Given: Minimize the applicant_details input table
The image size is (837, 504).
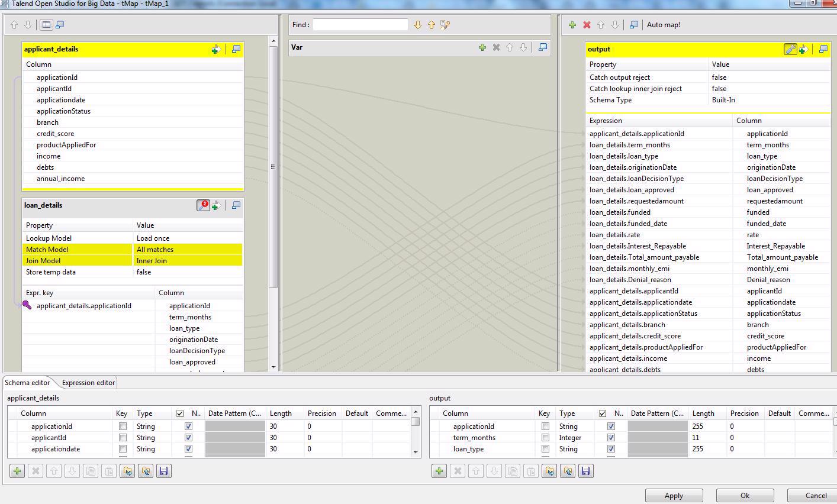Looking at the screenshot, I should pos(236,50).
